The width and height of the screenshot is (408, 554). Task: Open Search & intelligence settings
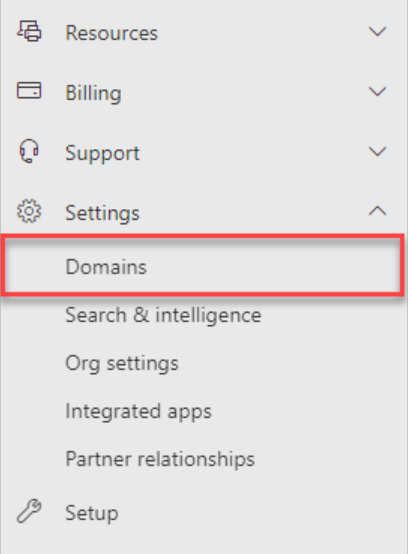(163, 315)
